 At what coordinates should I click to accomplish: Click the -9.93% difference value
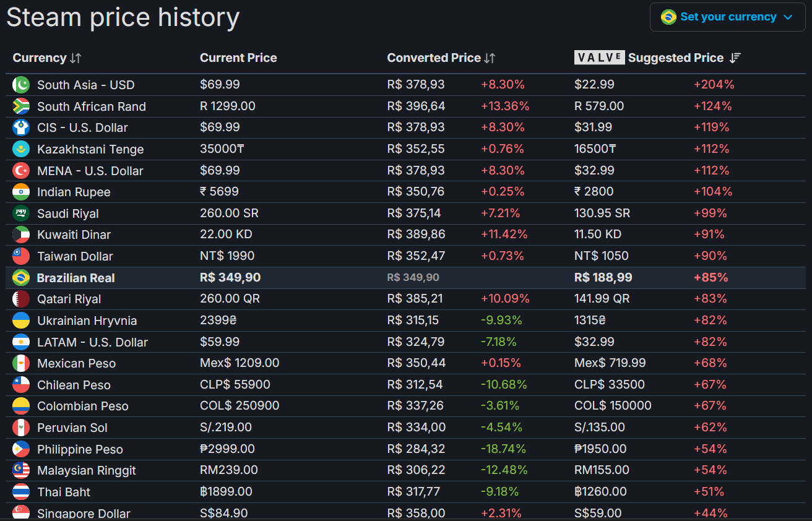click(x=501, y=320)
